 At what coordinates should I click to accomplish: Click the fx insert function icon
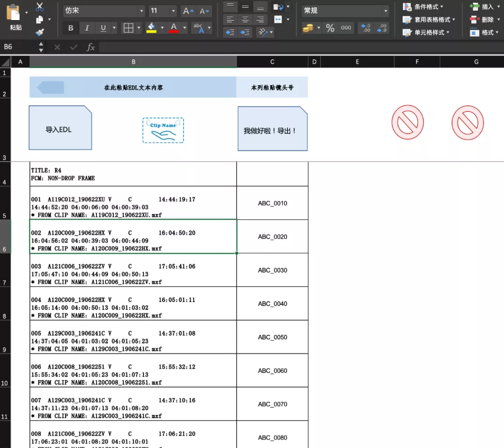[x=91, y=48]
